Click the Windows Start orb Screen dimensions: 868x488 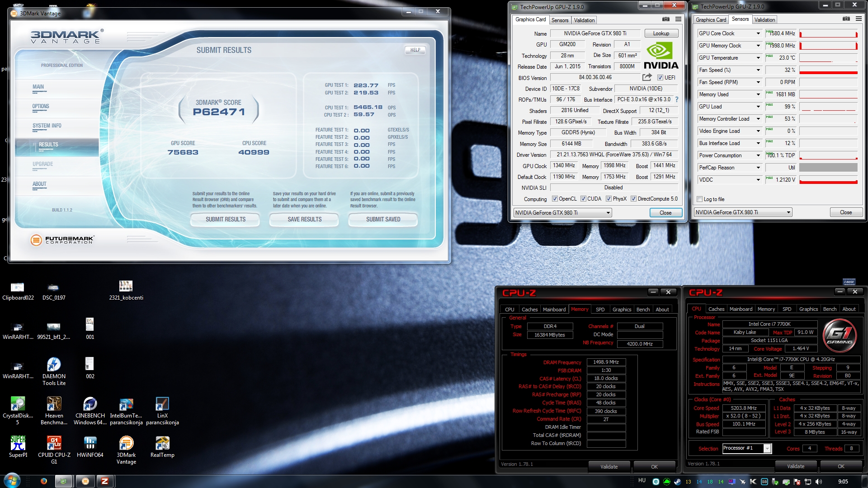[x=12, y=481]
